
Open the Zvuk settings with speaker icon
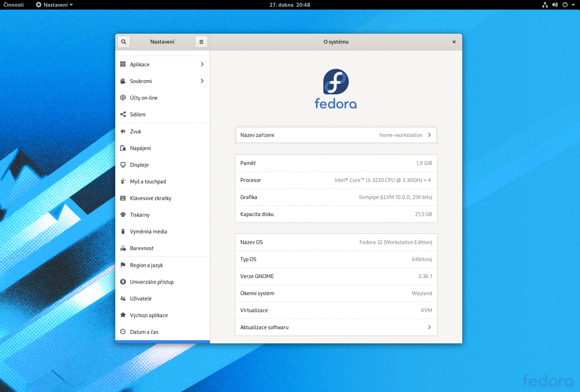pyautogui.click(x=123, y=131)
